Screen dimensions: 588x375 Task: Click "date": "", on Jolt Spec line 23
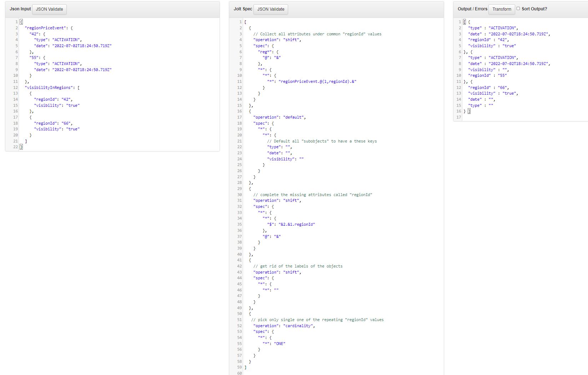(x=280, y=153)
